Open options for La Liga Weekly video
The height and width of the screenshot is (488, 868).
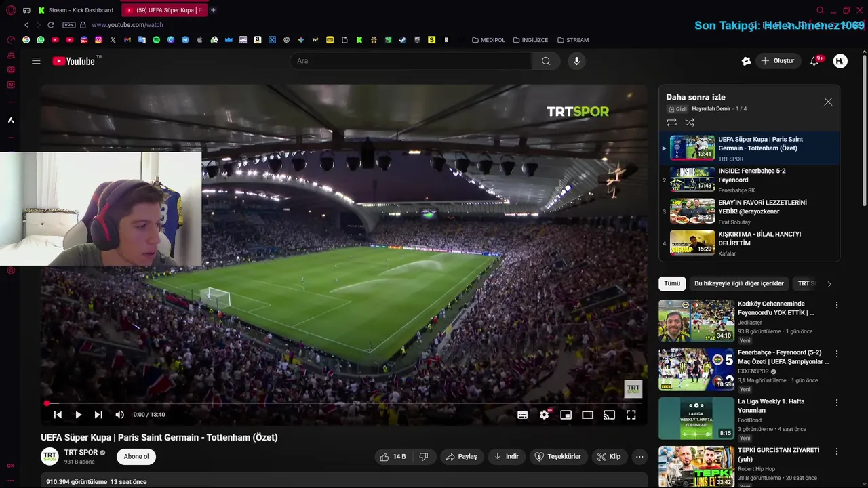click(x=837, y=403)
